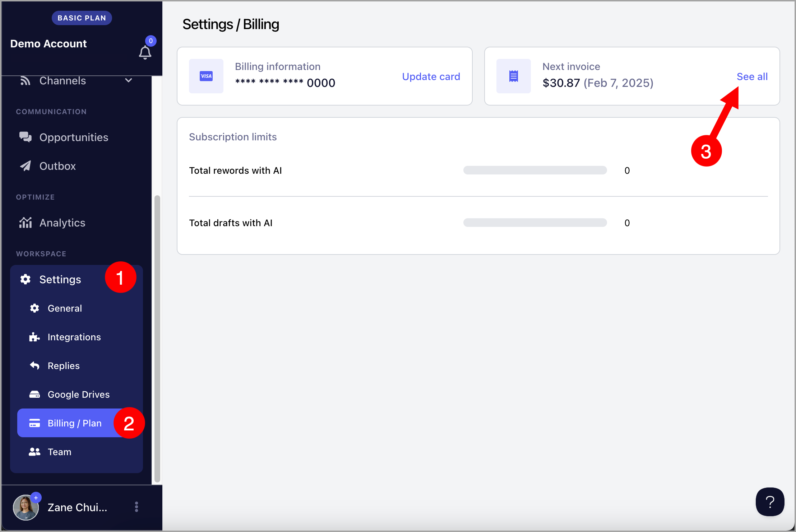Click the Total drafts with AI label

pos(231,223)
